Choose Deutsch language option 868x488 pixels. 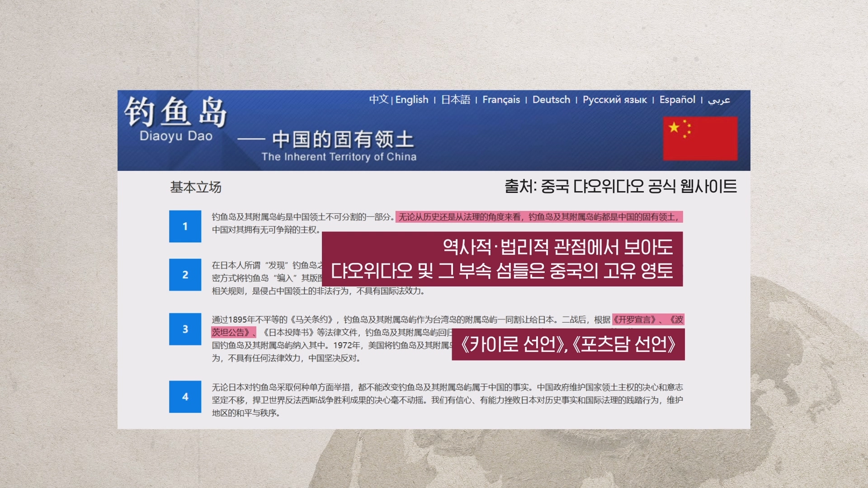(551, 99)
